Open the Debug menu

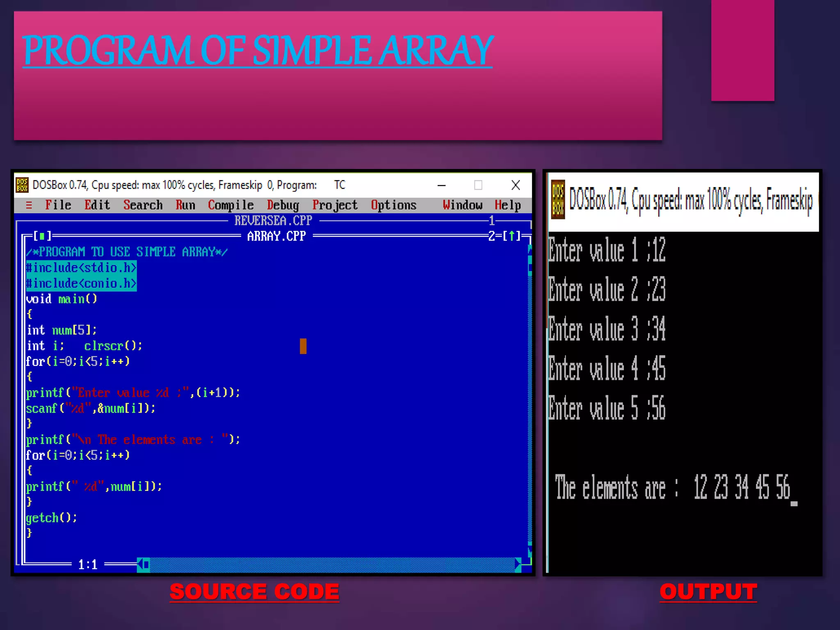(283, 205)
